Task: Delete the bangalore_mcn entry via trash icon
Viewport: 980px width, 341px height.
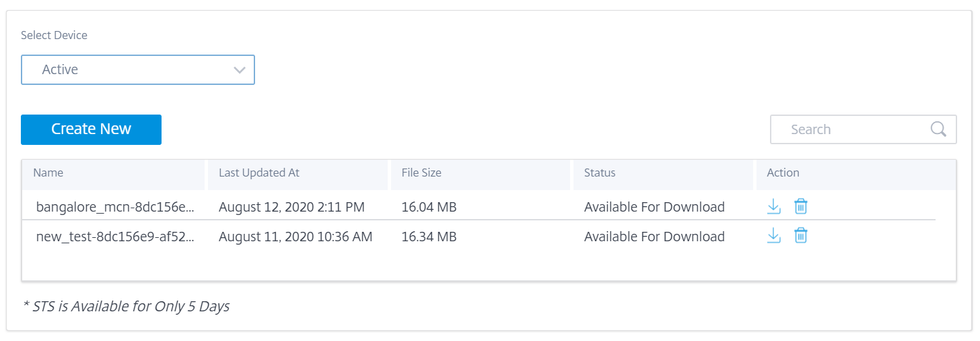Action: [800, 206]
